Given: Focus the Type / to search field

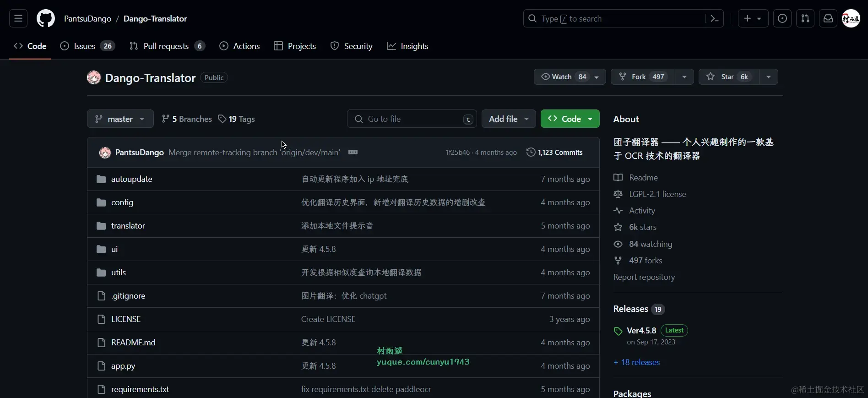Looking at the screenshot, I should click(x=614, y=19).
